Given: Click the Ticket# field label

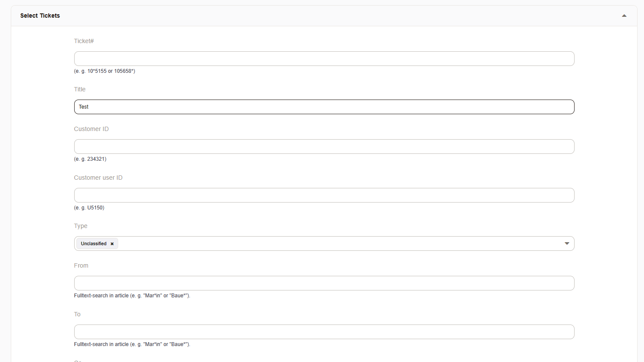Looking at the screenshot, I should coord(84,41).
